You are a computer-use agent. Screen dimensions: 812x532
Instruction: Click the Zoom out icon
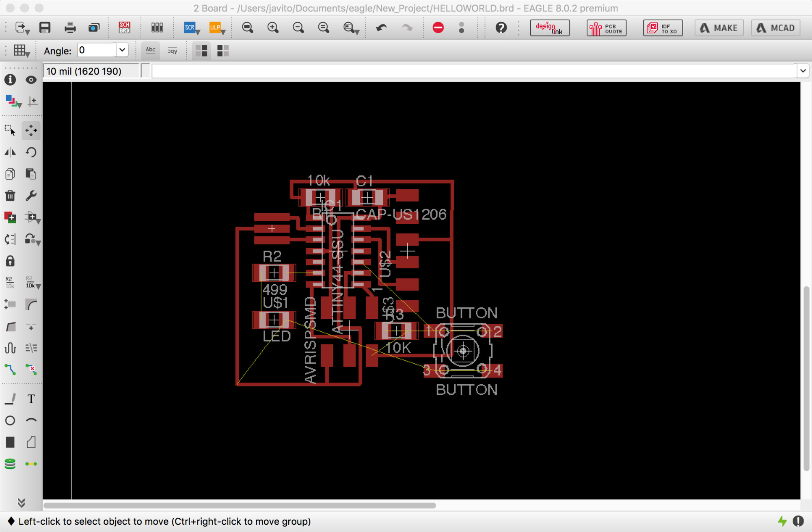point(298,28)
